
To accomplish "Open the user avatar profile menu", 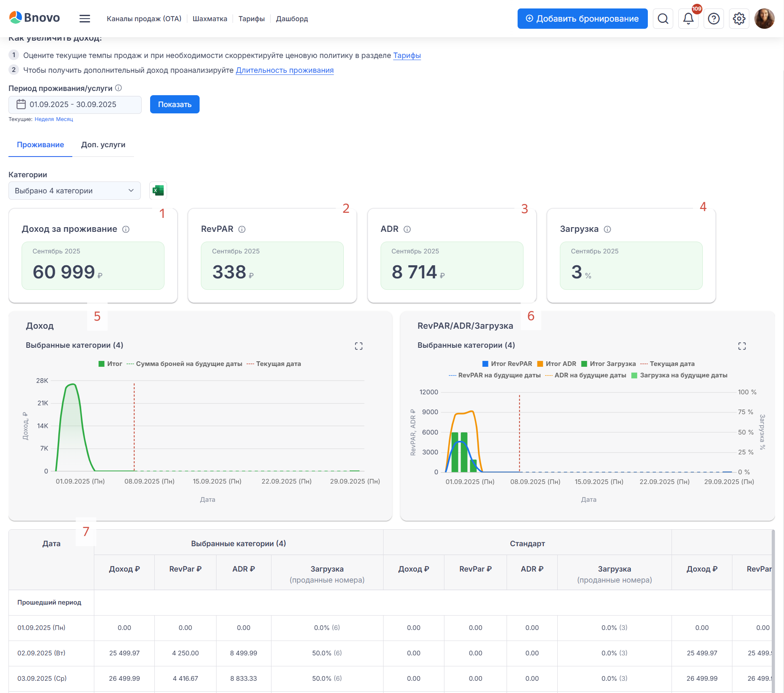I will pyautogui.click(x=764, y=19).
